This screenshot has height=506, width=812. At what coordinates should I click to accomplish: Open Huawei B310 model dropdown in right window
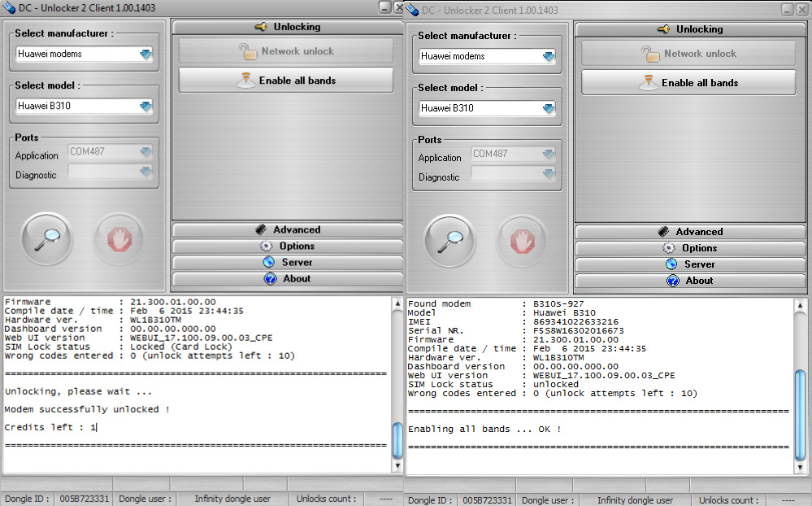pos(549,108)
